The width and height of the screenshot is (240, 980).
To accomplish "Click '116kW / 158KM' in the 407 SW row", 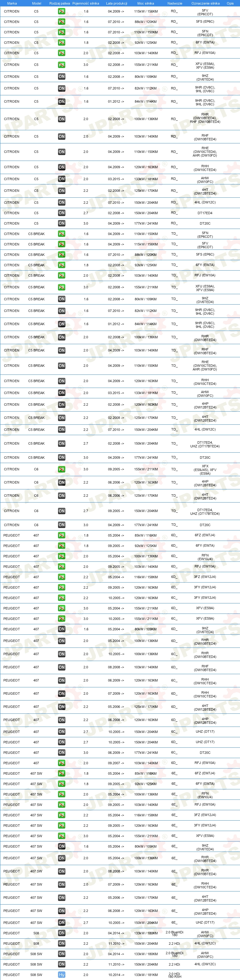I will click(145, 815).
